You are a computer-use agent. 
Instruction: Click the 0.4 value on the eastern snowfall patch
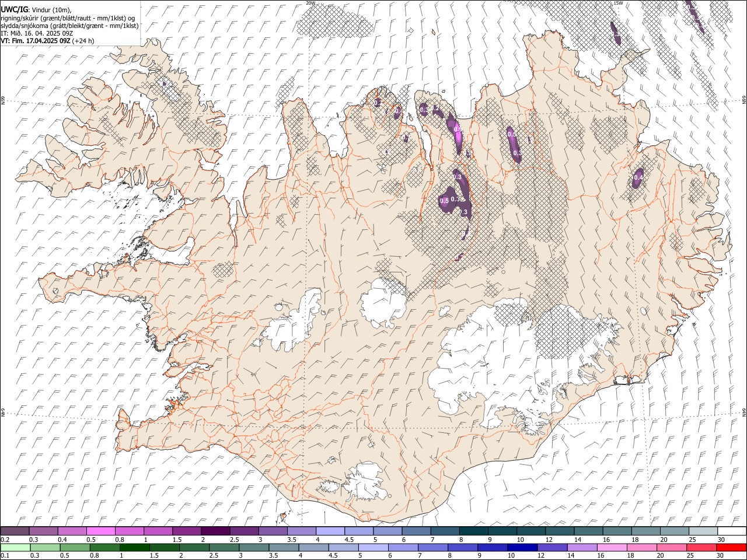coord(638,178)
